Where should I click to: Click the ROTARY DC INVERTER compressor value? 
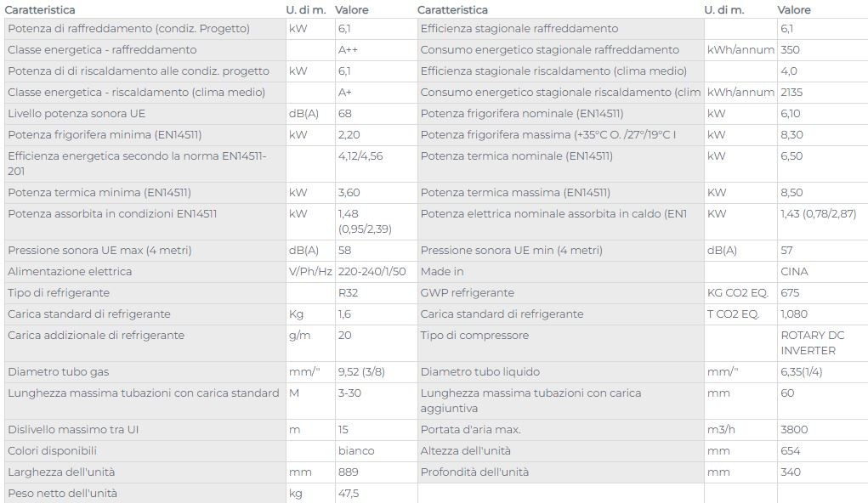812,343
